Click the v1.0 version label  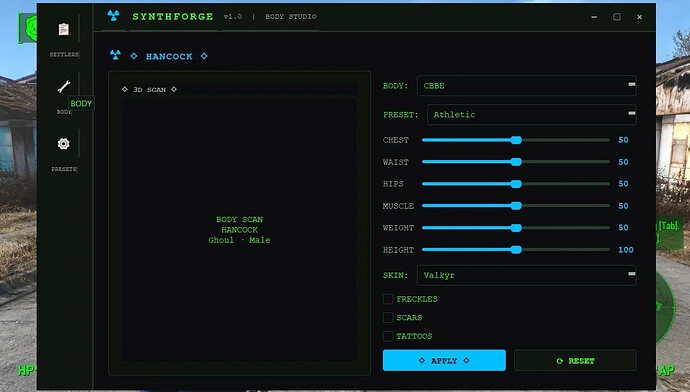pyautogui.click(x=233, y=16)
